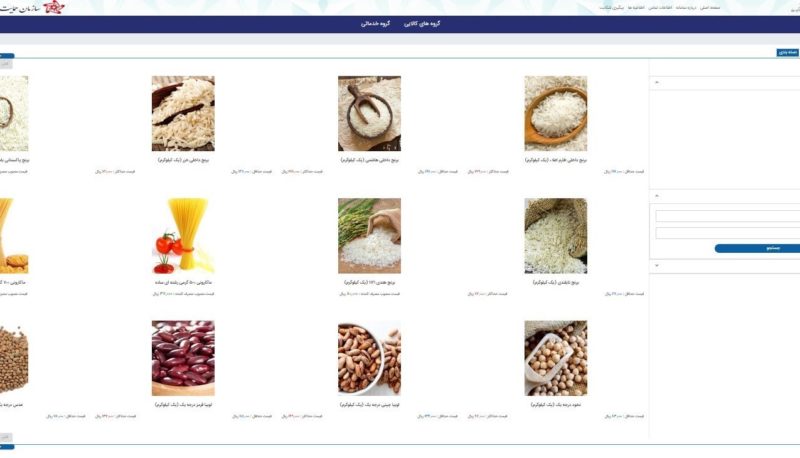The width and height of the screenshot is (800, 458).
Task: Open the گروه خدماتی menu
Action: click(376, 23)
